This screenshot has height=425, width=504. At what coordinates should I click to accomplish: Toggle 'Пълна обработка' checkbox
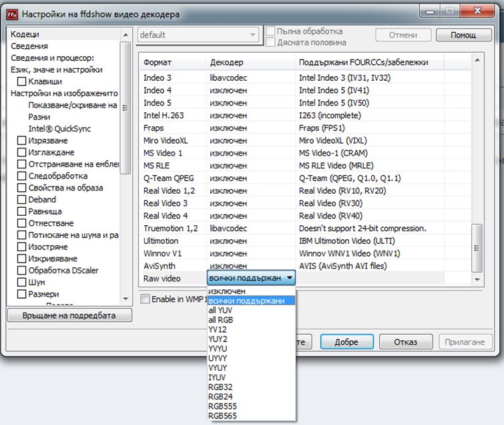[270, 31]
